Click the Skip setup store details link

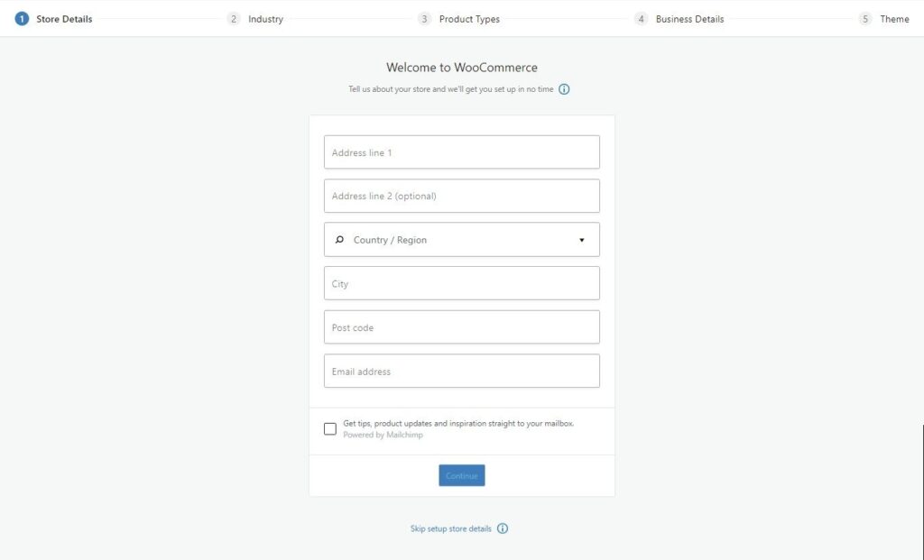(451, 528)
